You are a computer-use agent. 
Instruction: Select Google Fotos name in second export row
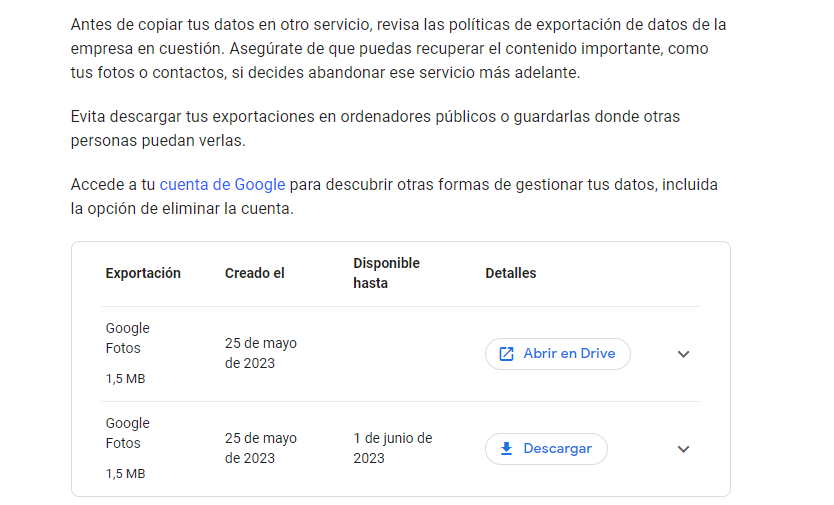point(127,433)
